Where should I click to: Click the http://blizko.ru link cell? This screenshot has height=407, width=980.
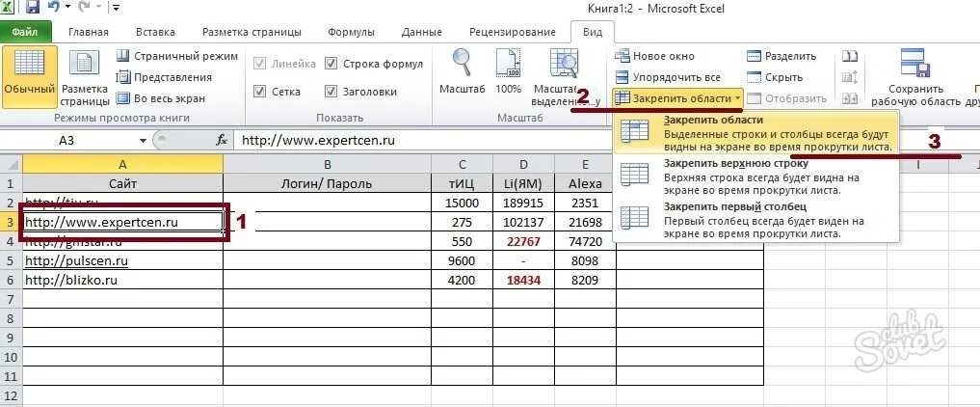(122, 280)
